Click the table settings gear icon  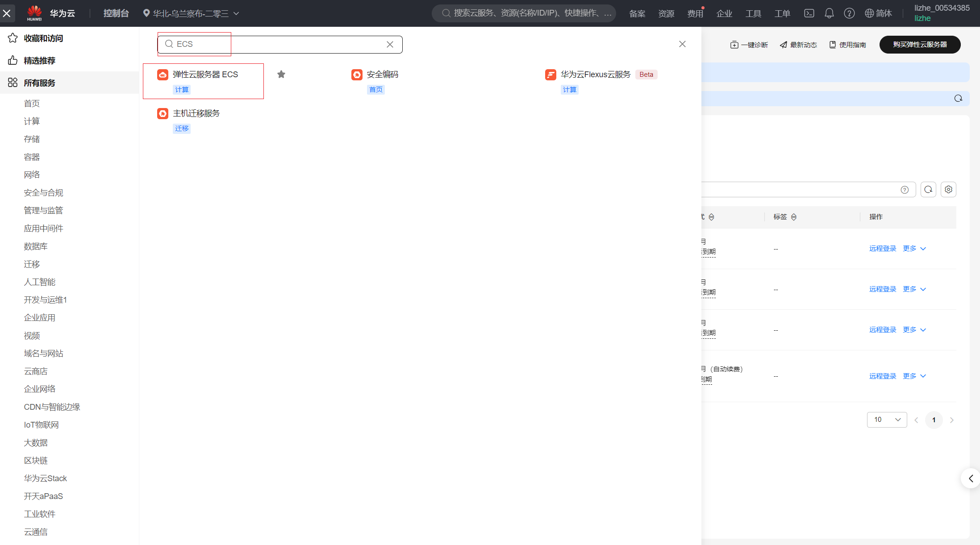[x=948, y=190]
